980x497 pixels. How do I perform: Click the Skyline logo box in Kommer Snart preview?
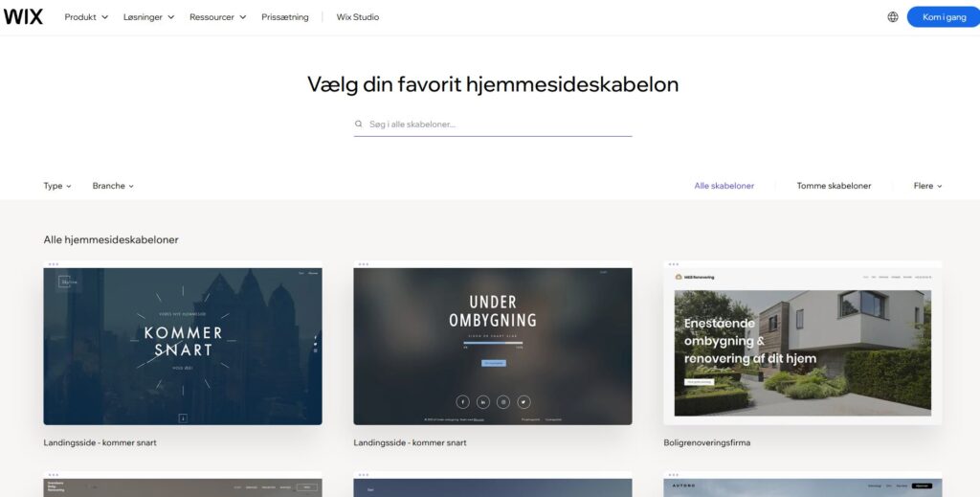tap(69, 282)
